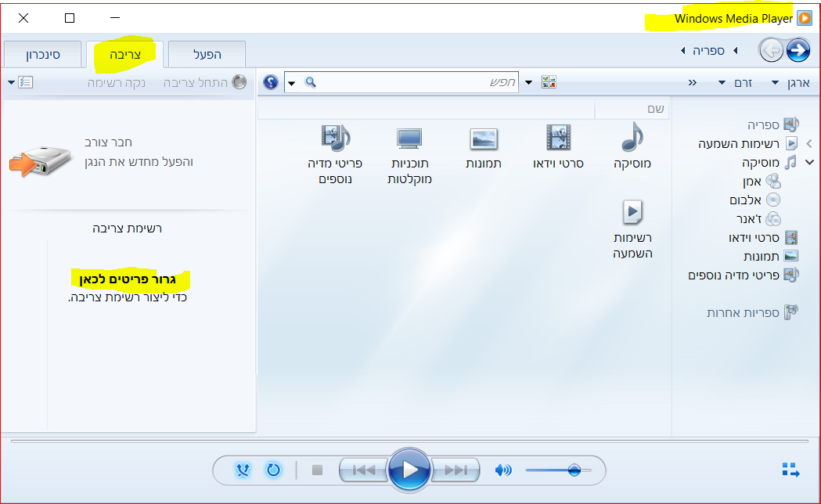The image size is (821, 504).
Task: Select אלבום album in the navigation tree
Action: [755, 200]
